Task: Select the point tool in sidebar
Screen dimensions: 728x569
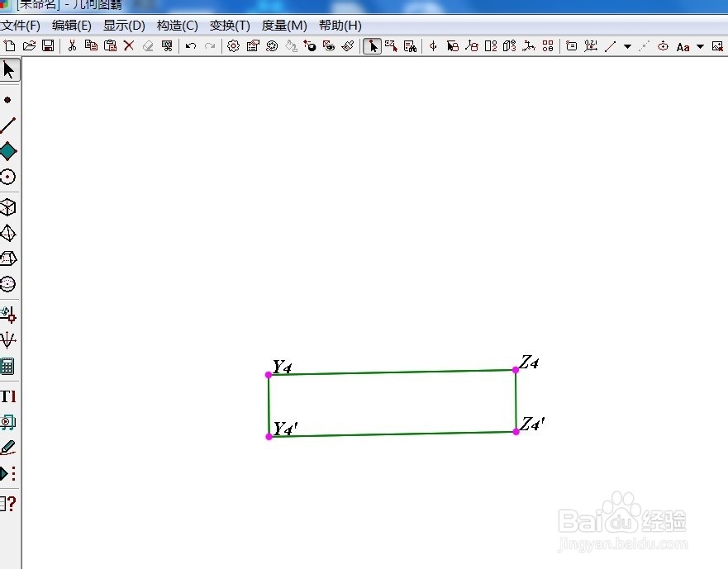Action: (x=7, y=100)
